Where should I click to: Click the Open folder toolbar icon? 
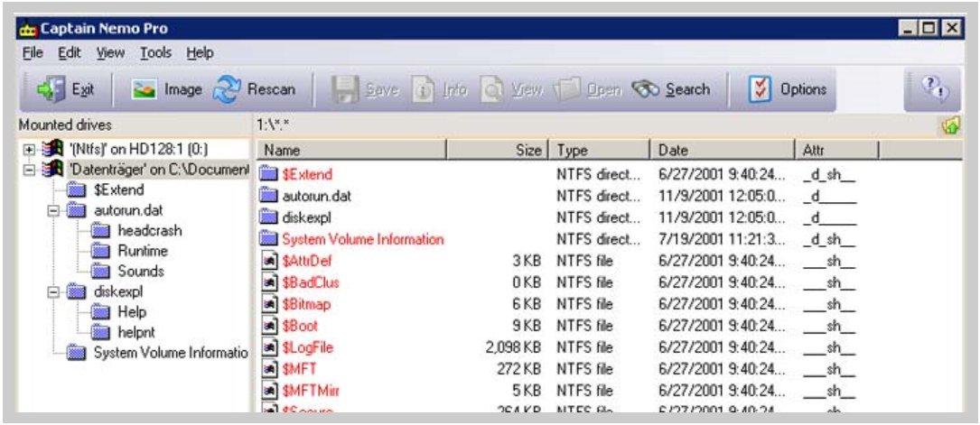coord(567,90)
